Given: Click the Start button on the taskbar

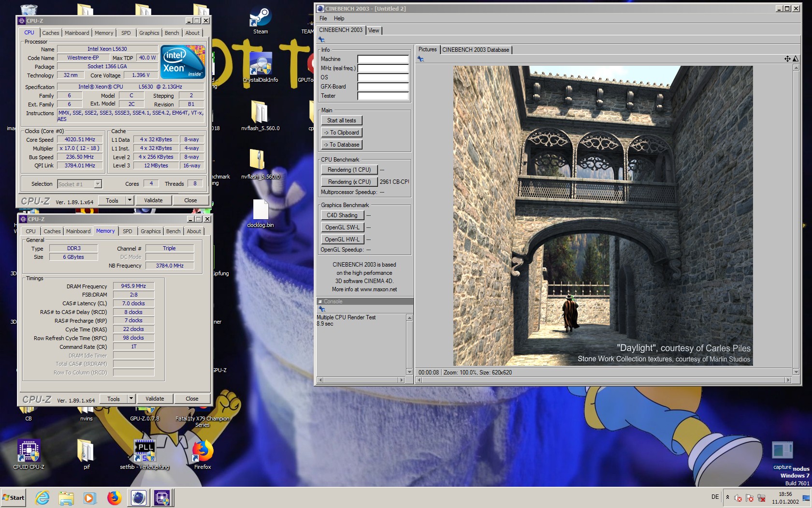Looking at the screenshot, I should (x=14, y=497).
